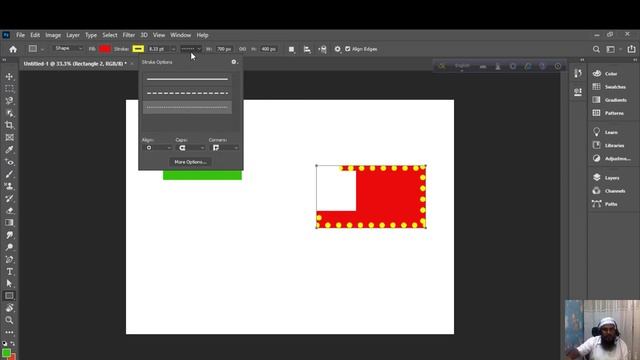
Task: Click the green foreground color swatch
Action: tap(6, 353)
